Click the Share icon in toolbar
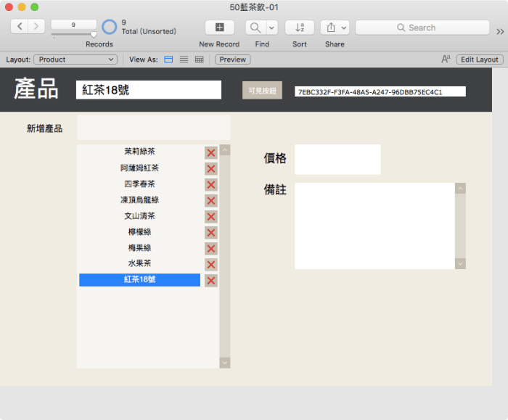The height and width of the screenshot is (420, 508). tap(330, 28)
